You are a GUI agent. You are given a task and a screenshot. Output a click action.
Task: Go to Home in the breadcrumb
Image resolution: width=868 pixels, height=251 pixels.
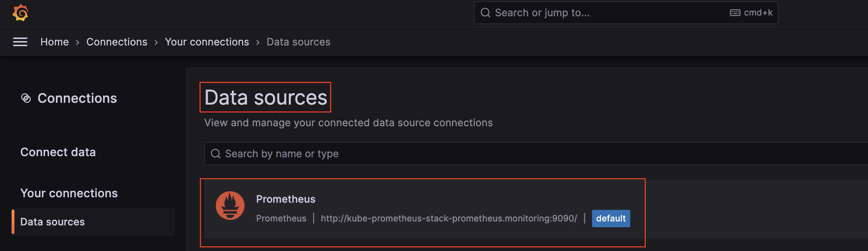click(54, 42)
